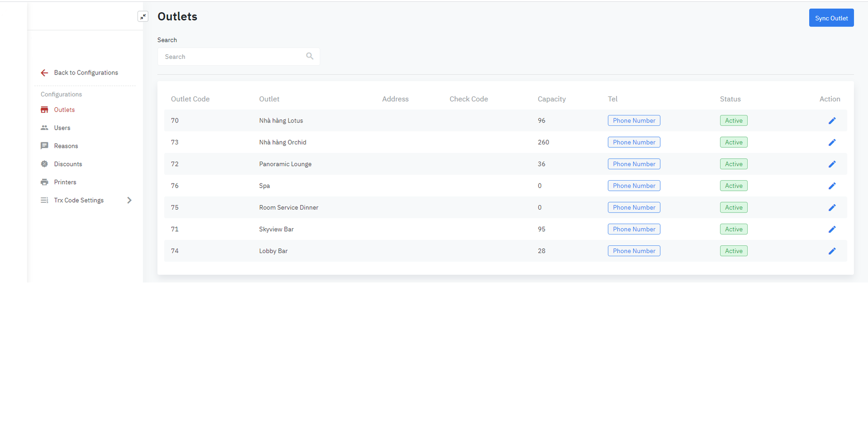Select the Outlets sidebar item
Screen dimensions: 868x423
(64, 110)
